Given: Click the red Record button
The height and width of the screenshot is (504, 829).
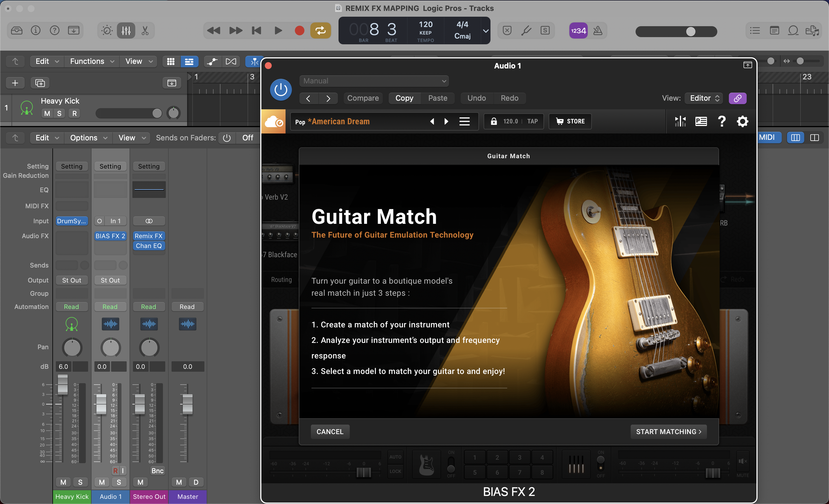Looking at the screenshot, I should (x=299, y=30).
